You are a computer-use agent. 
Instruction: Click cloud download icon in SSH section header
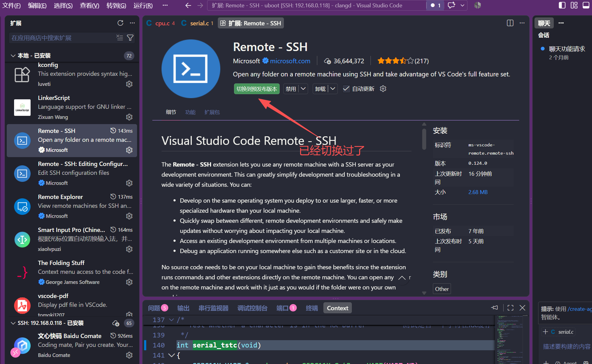click(116, 323)
